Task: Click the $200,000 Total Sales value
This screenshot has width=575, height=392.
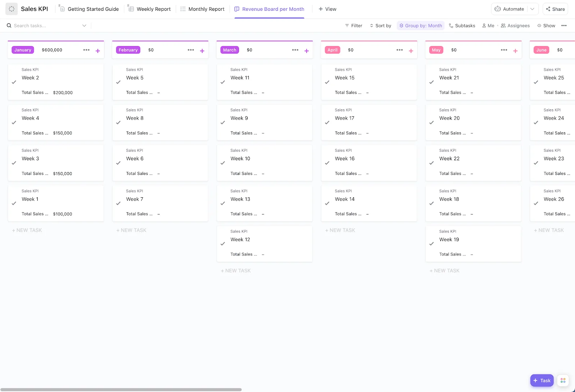Action: coord(63,93)
